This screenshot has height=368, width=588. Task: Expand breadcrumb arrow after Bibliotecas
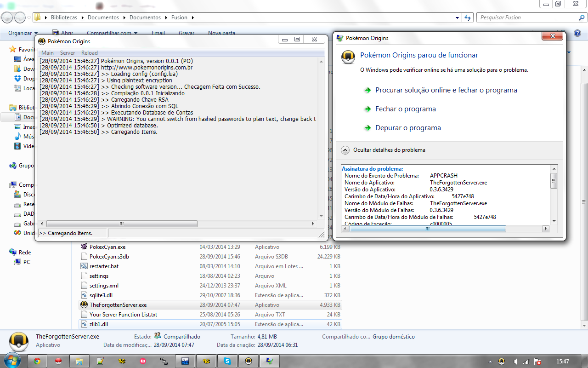[83, 17]
